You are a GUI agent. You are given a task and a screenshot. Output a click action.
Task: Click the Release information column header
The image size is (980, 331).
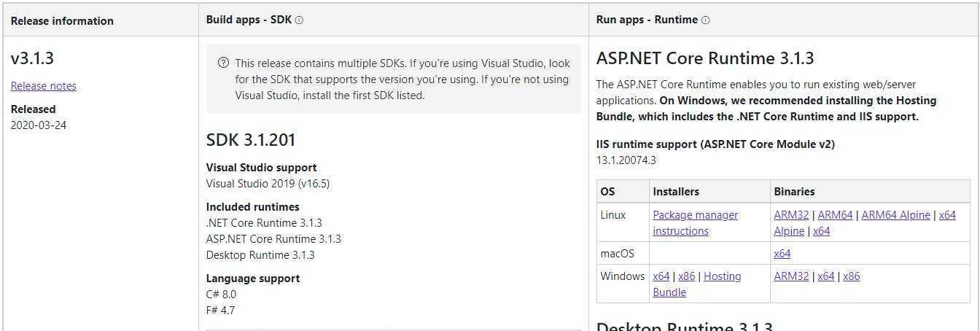click(62, 21)
